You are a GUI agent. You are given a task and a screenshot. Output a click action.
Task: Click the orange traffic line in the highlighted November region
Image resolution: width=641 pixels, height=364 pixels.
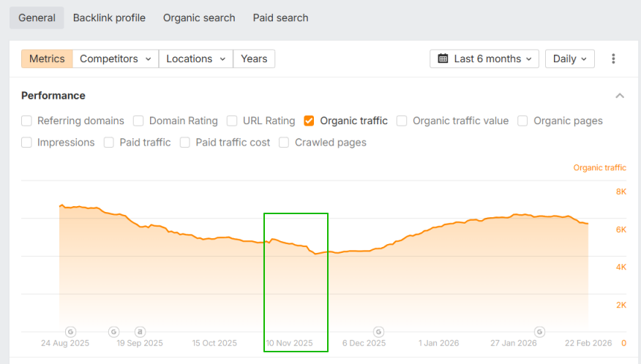pos(293,244)
